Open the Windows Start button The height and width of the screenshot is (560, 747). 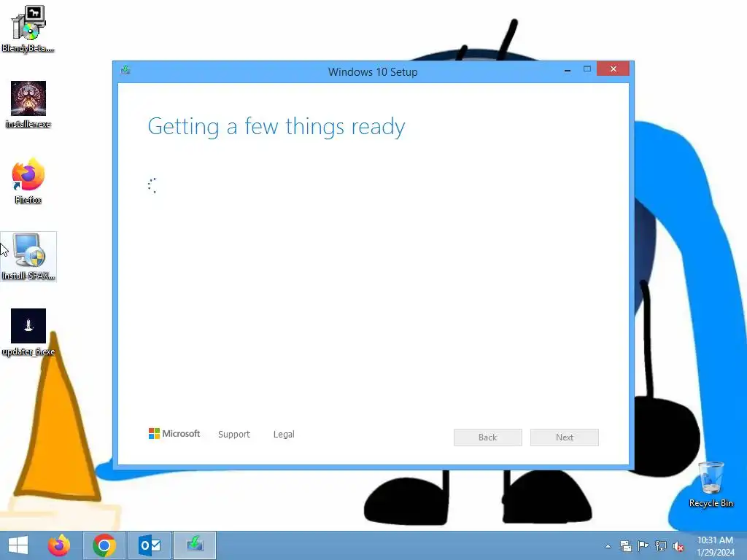point(18,545)
